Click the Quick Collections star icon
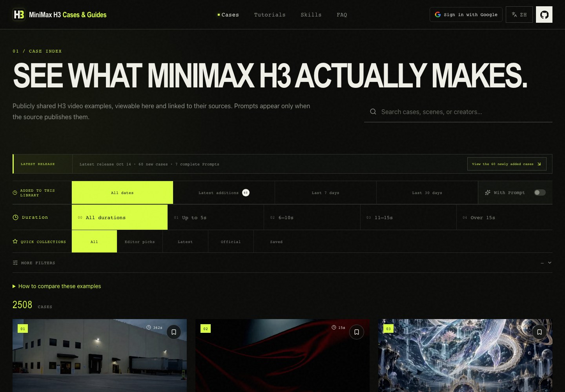Screen dimensions: 565x392 (15, 241)
